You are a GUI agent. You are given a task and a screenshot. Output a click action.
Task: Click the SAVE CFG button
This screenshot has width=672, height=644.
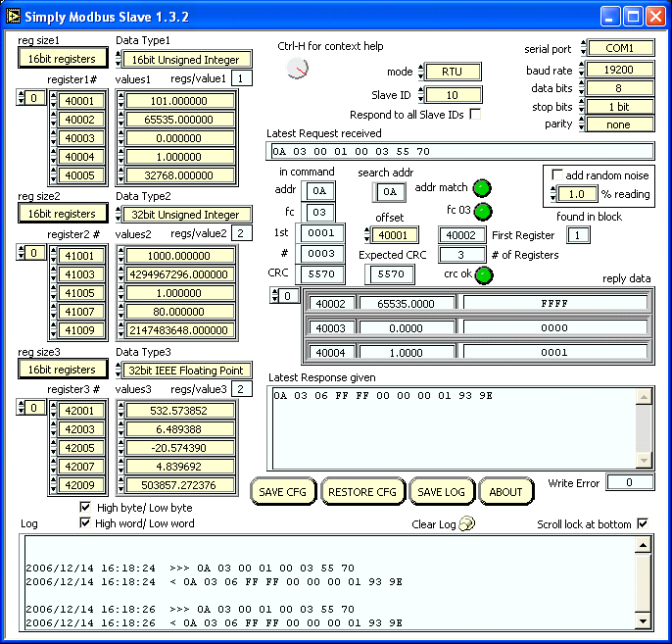point(283,491)
